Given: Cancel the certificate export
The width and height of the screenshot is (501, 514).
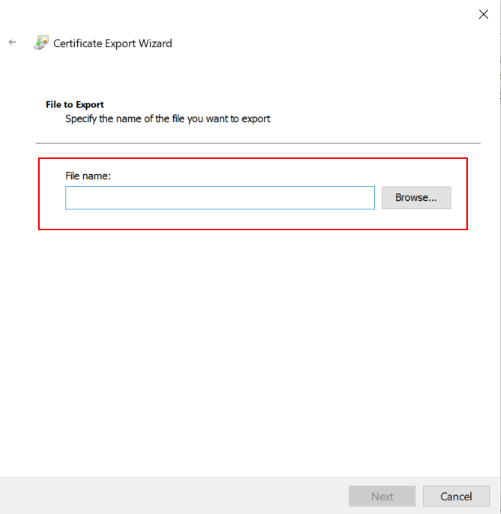Looking at the screenshot, I should click(456, 496).
